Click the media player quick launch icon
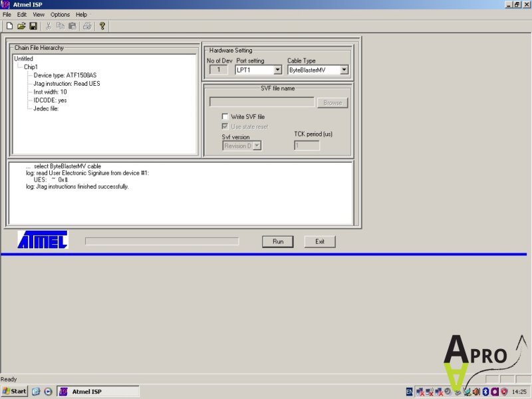532x399 pixels. [48, 392]
